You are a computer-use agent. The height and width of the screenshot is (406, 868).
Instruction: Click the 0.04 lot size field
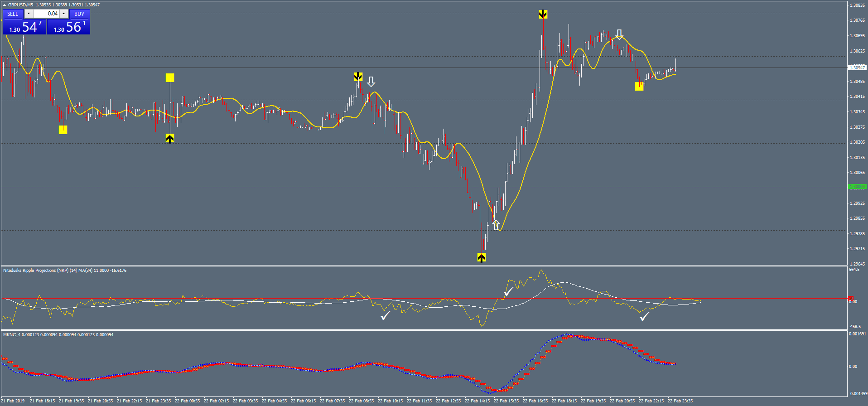coord(46,14)
